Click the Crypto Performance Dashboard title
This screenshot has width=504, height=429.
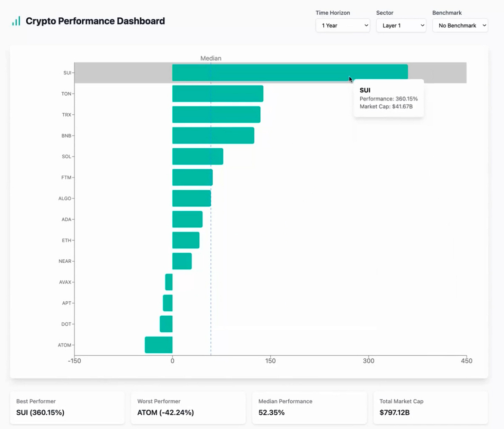95,21
